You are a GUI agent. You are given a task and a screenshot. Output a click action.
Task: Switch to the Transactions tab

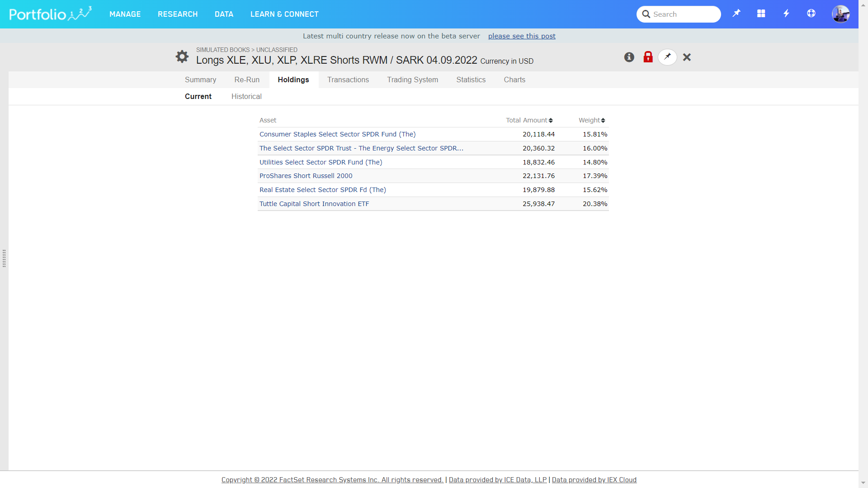click(348, 80)
